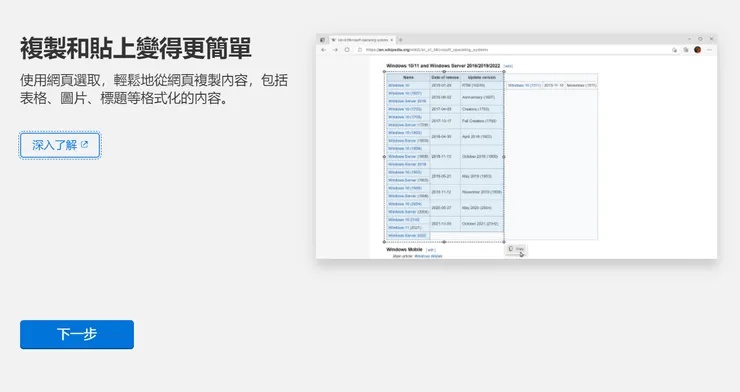Click the collections icon in preview toolbar

point(686,50)
